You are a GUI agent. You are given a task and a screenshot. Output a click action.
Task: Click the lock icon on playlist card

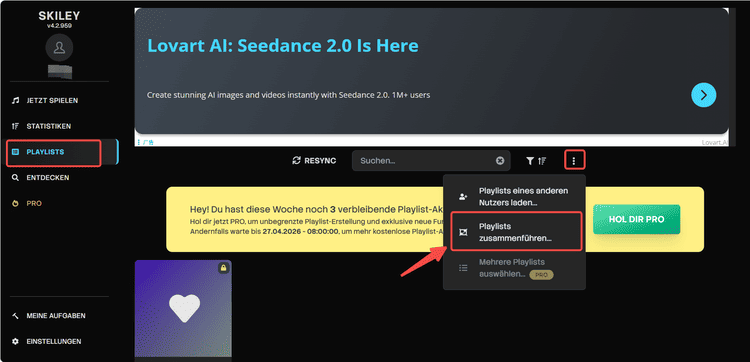[x=223, y=268]
